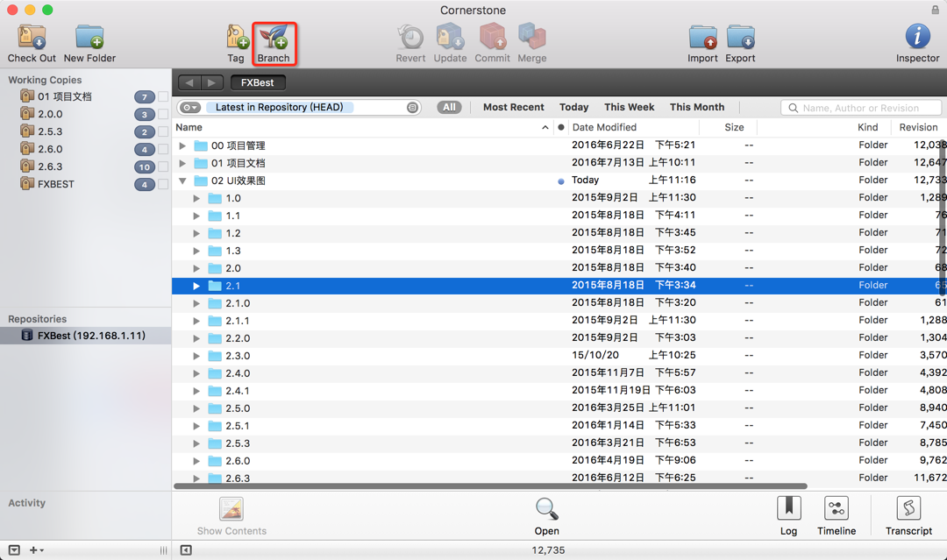Tick the checkbox beside working copy 2.0.0

click(x=163, y=115)
